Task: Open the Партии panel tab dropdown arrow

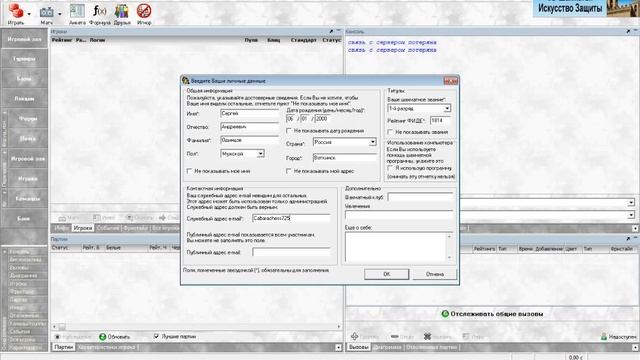Action: (338, 347)
